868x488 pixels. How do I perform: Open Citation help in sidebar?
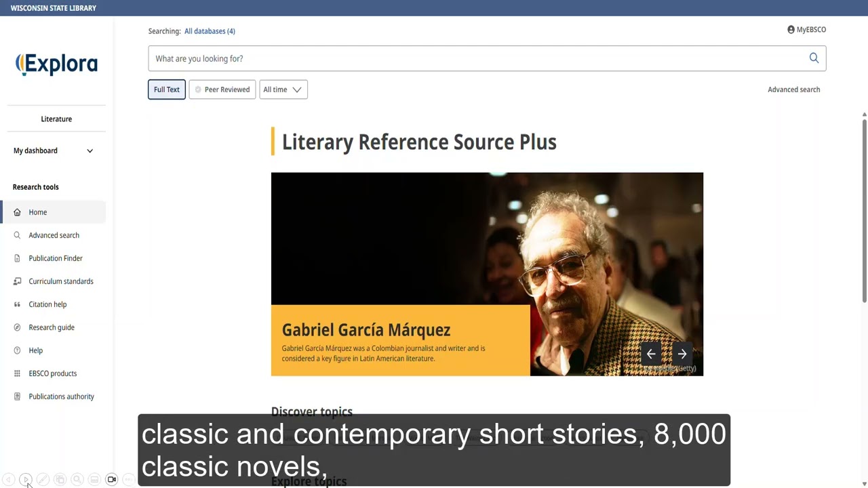(47, 304)
